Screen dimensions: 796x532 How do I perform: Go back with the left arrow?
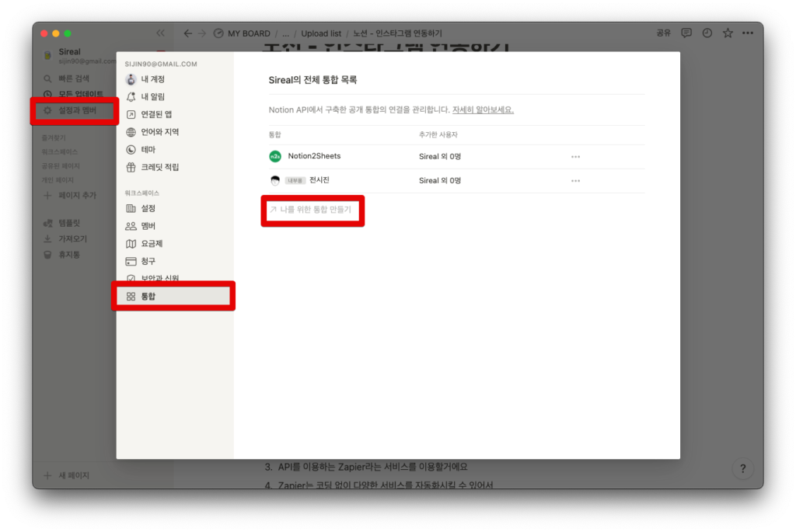[188, 33]
